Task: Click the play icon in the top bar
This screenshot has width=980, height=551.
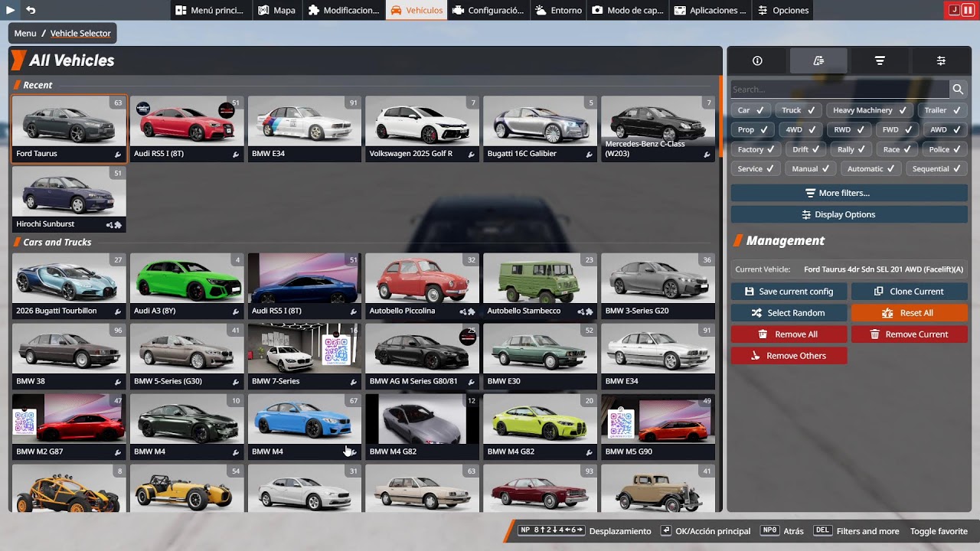Action: click(x=11, y=10)
